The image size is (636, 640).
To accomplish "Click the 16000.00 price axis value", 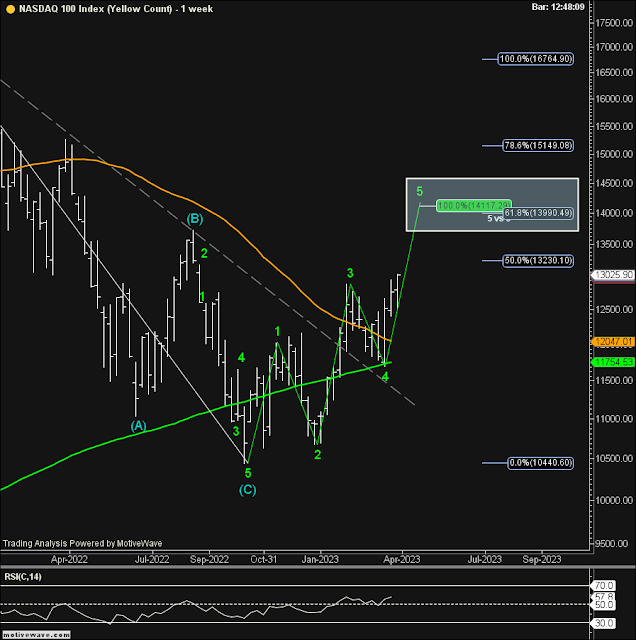I will point(614,99).
